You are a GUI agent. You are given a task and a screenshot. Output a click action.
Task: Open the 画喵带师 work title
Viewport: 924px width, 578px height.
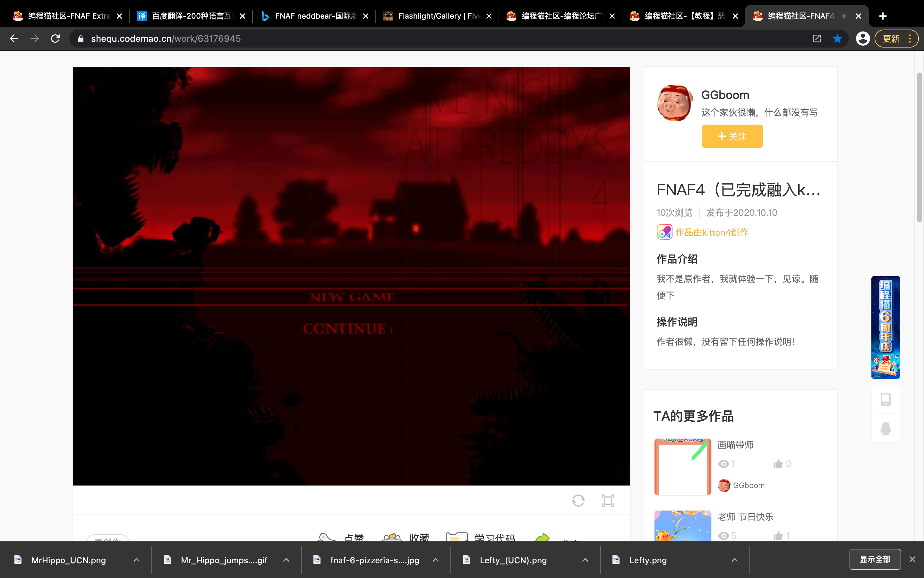click(x=735, y=445)
